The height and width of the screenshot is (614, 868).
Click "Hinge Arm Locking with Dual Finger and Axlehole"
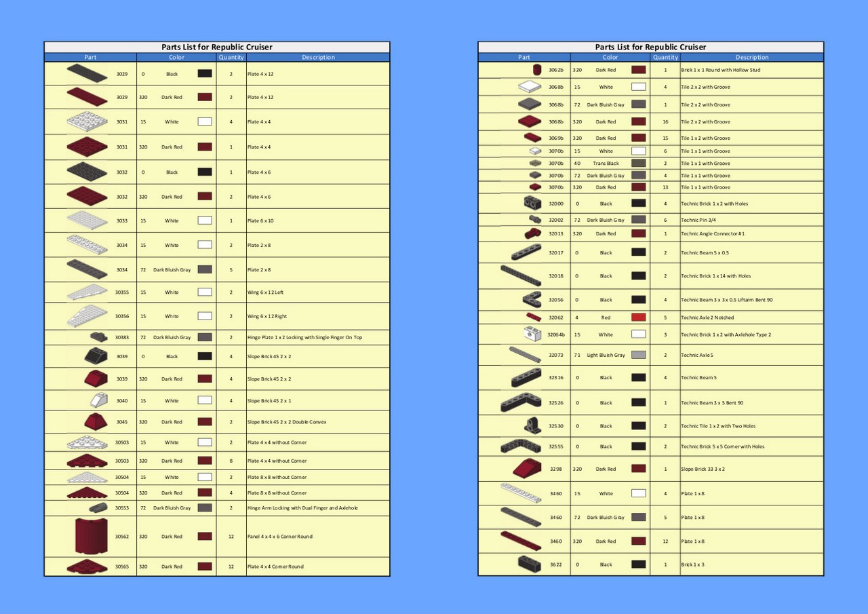tap(303, 507)
